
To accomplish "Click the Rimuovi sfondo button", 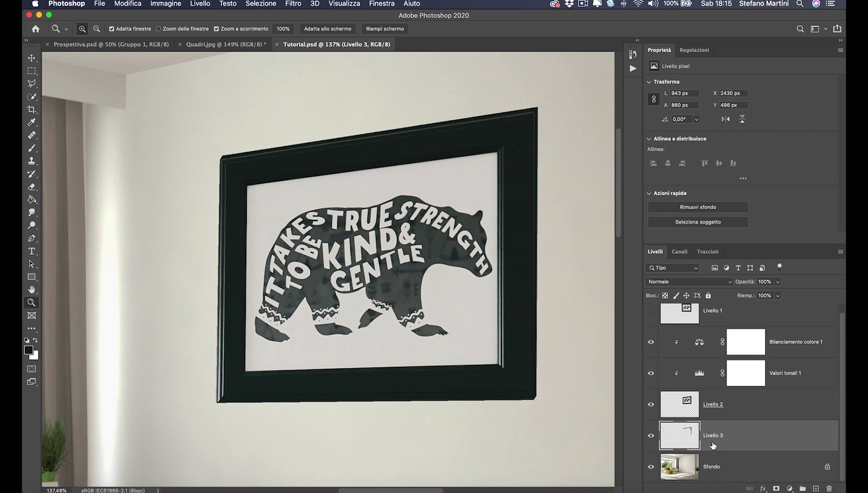I will (698, 207).
